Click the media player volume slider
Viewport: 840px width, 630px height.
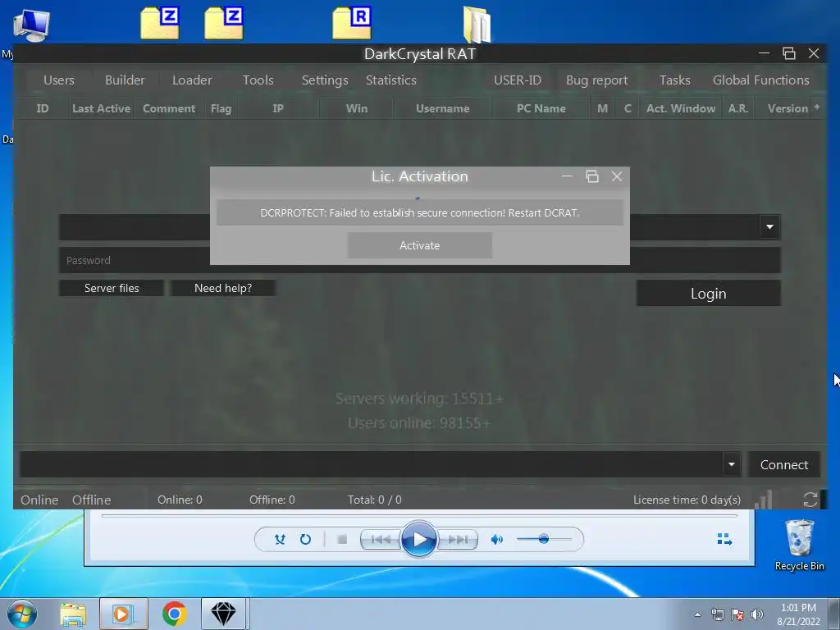[x=544, y=539]
